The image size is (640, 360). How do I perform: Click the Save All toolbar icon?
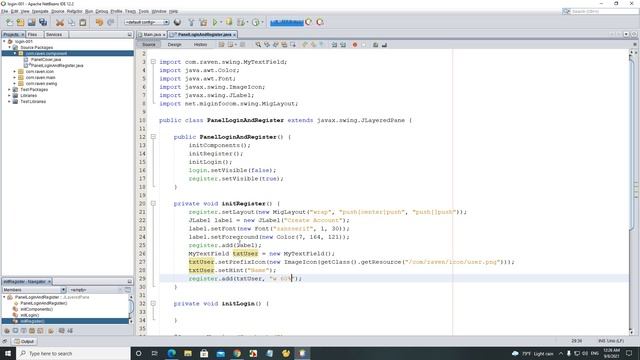[x=43, y=22]
